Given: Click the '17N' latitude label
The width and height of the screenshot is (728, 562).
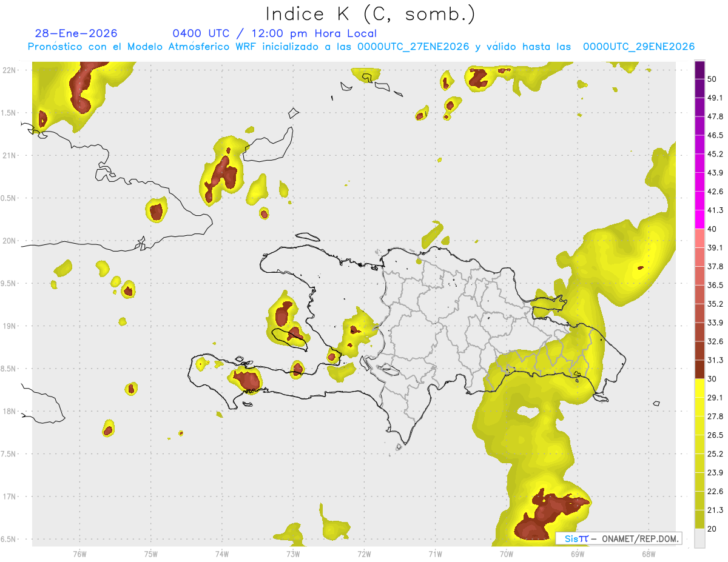Looking at the screenshot, I should pyautogui.click(x=9, y=497).
